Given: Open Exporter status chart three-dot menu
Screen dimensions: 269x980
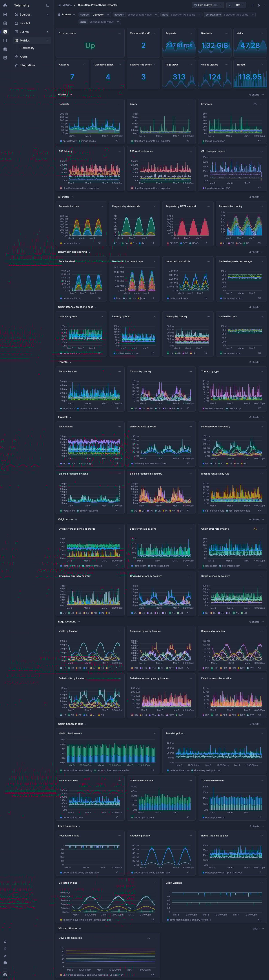Looking at the screenshot, I should (x=120, y=33).
